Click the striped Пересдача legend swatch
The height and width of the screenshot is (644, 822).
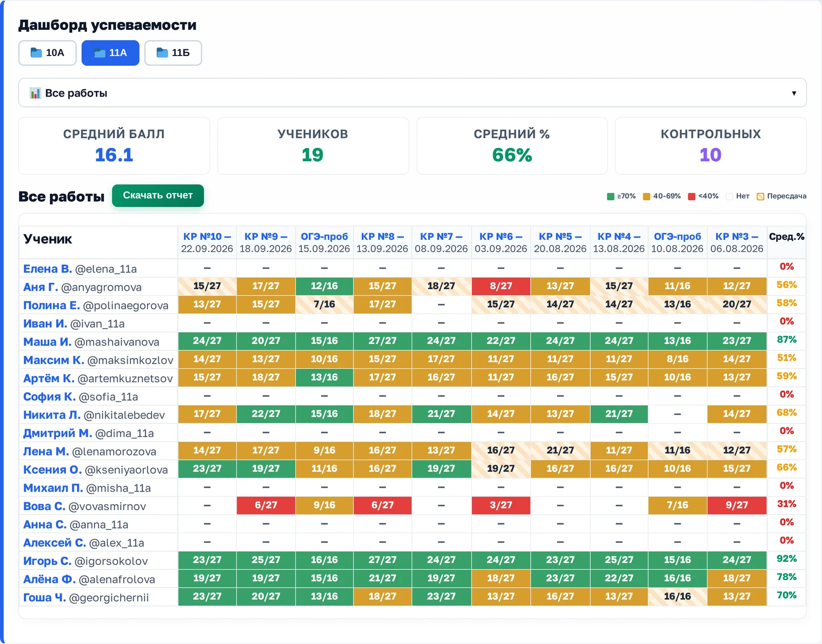[x=760, y=196]
